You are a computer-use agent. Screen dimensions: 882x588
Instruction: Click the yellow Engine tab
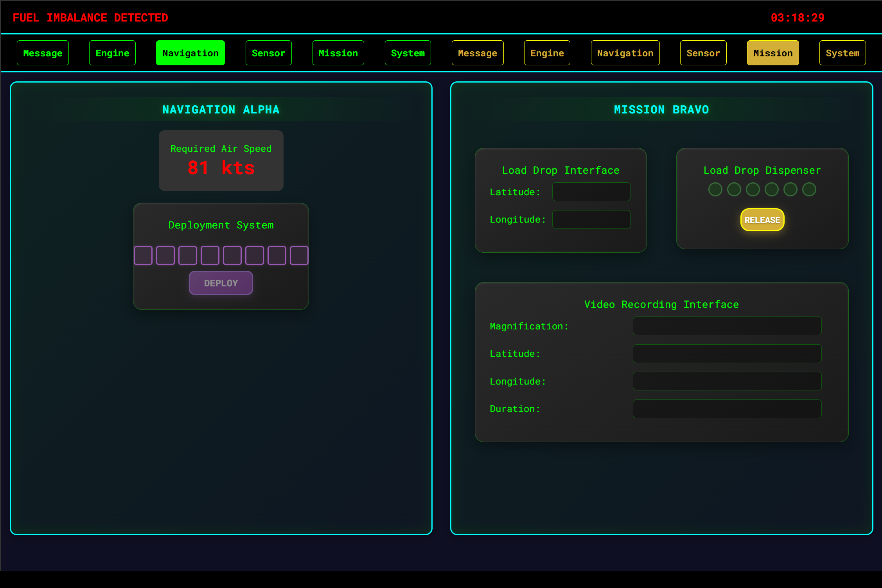click(x=547, y=53)
